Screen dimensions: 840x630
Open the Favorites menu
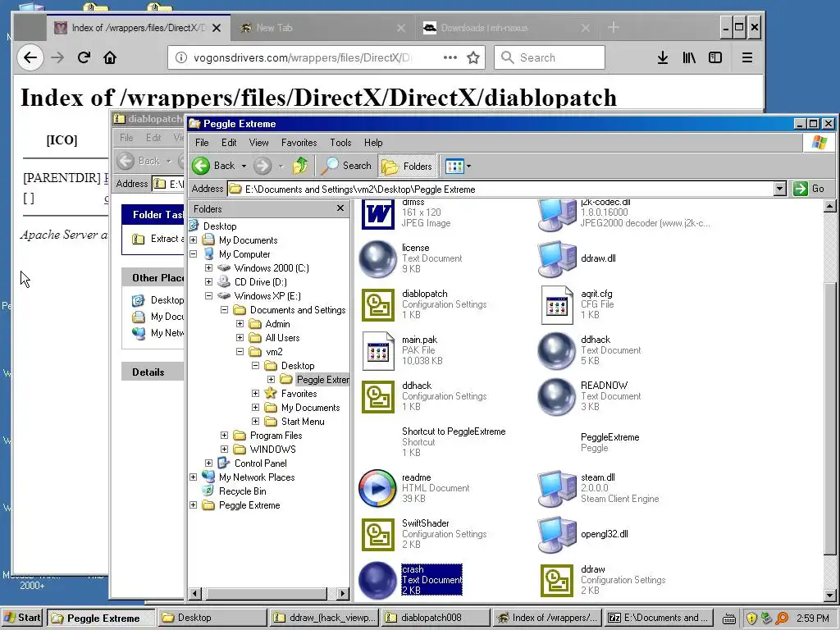coord(299,143)
